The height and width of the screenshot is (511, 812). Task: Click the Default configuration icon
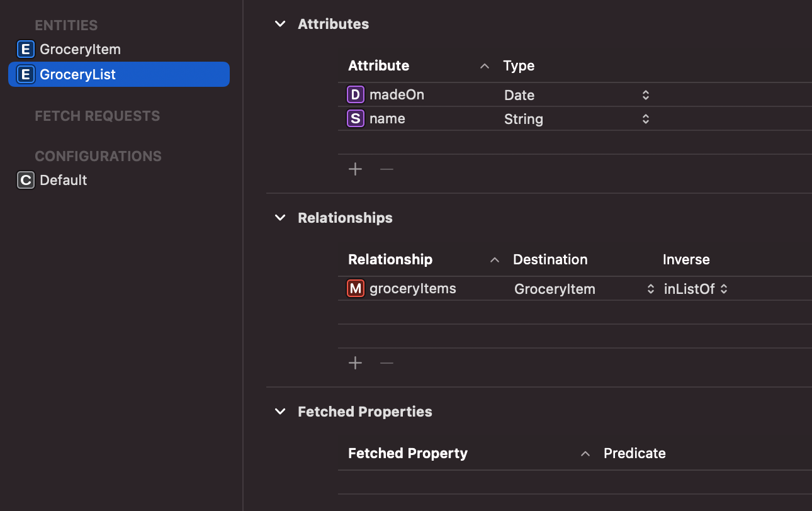[25, 180]
